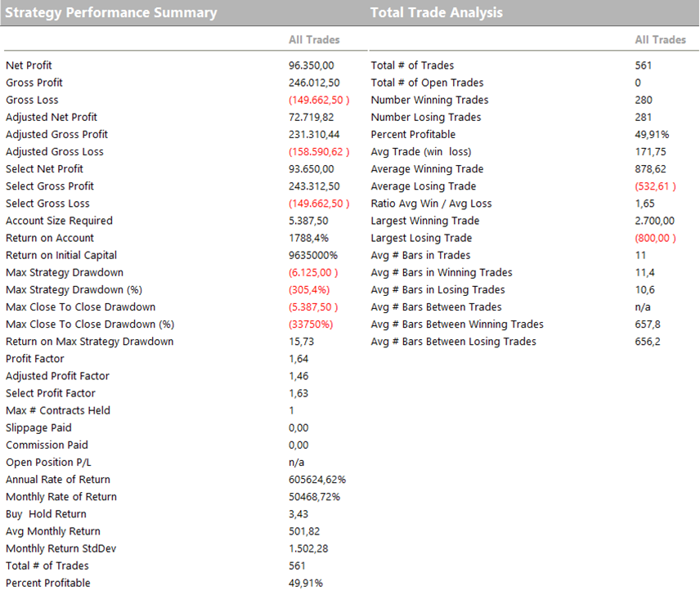
Task: Click the Net Profit row label
Action: [x=29, y=65]
